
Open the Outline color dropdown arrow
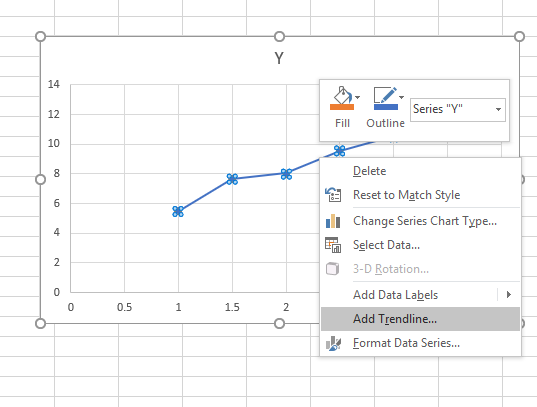[401, 97]
